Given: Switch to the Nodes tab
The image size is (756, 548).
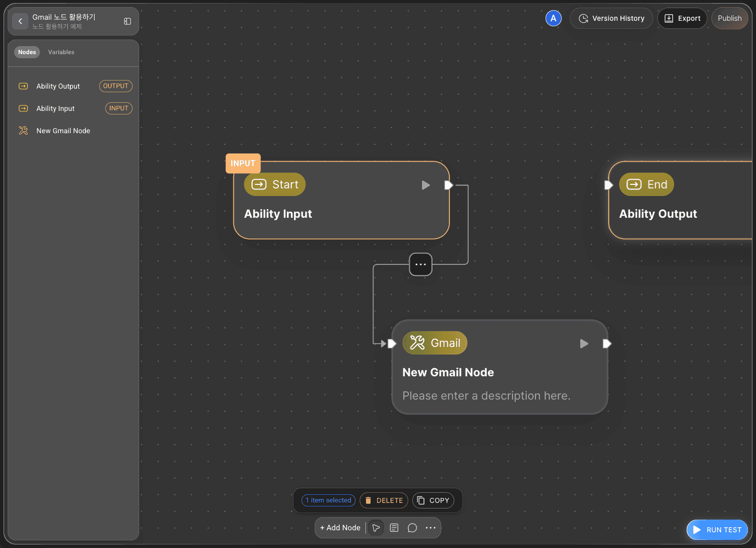Looking at the screenshot, I should click(27, 52).
